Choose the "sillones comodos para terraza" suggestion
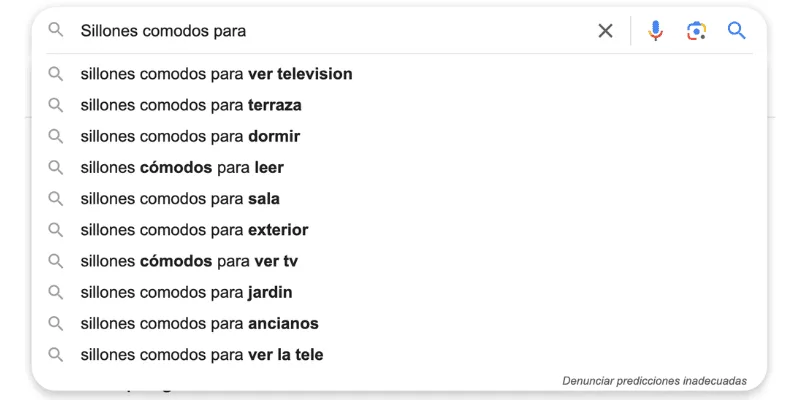The height and width of the screenshot is (400, 800). [x=191, y=105]
